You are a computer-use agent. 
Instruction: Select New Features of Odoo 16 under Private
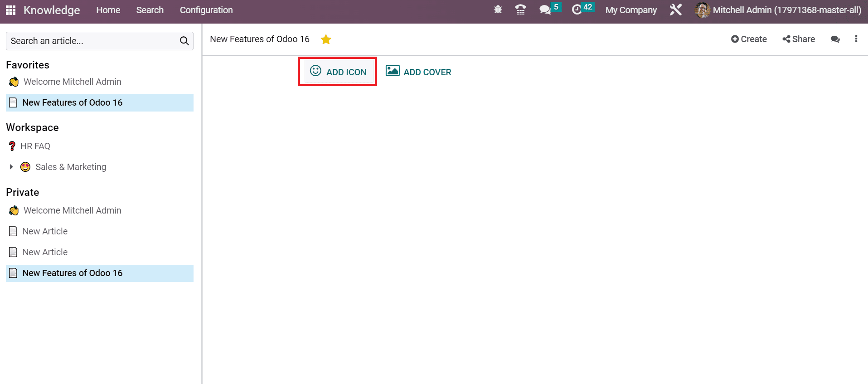(x=100, y=273)
